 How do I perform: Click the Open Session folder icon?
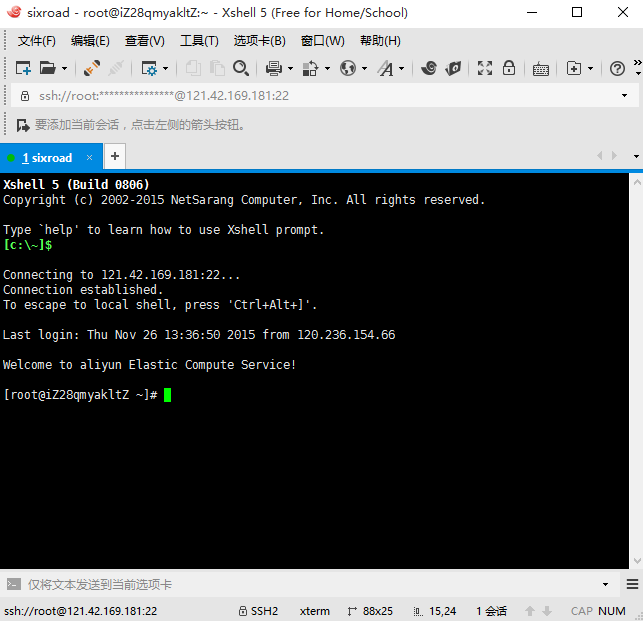click(47, 68)
